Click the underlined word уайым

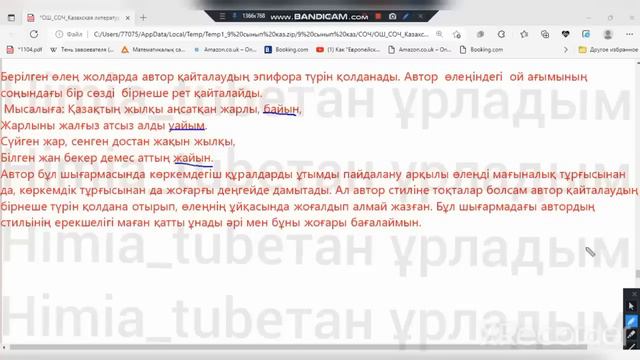(187, 125)
